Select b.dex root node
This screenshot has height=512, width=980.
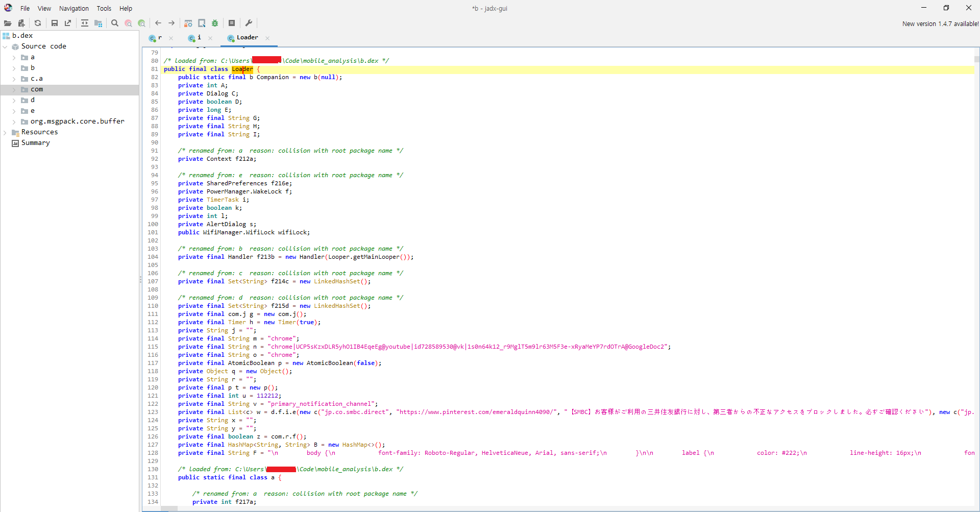pos(22,36)
